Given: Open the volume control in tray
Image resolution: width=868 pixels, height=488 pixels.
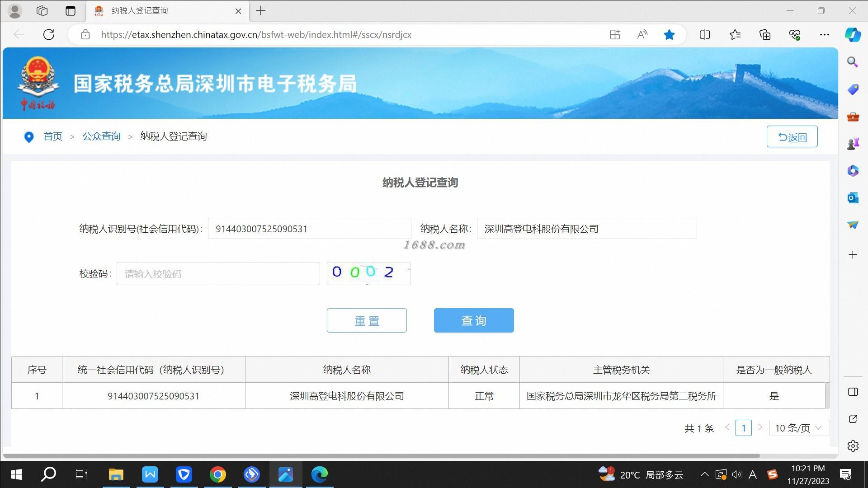Looking at the screenshot, I should point(737,474).
